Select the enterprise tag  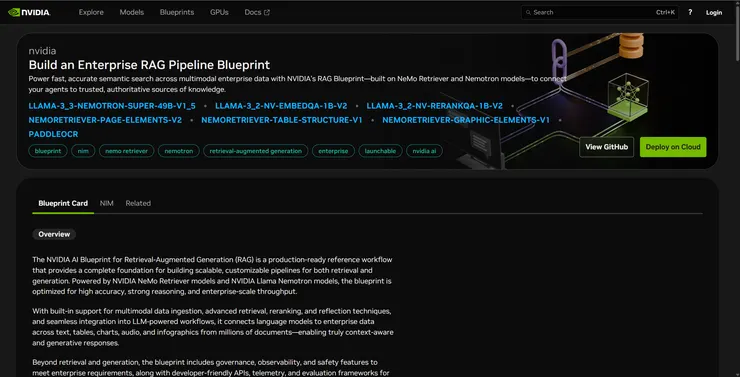point(333,151)
